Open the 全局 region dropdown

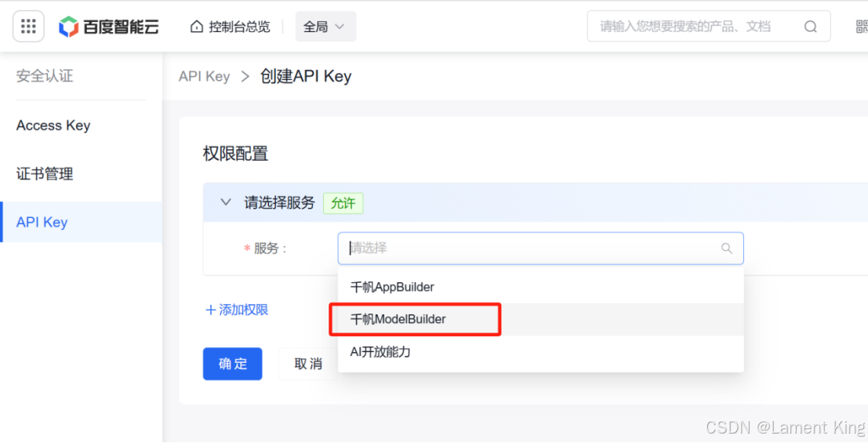pos(325,27)
